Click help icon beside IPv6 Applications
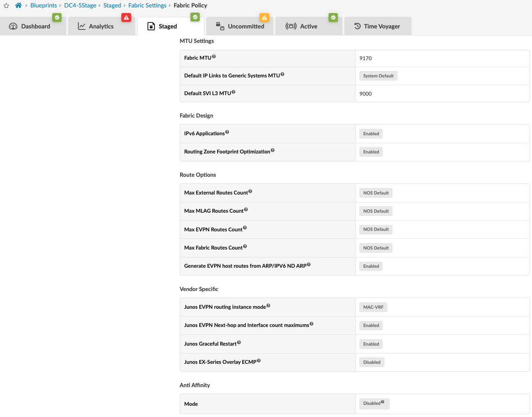This screenshot has width=532, height=417. 227,132
